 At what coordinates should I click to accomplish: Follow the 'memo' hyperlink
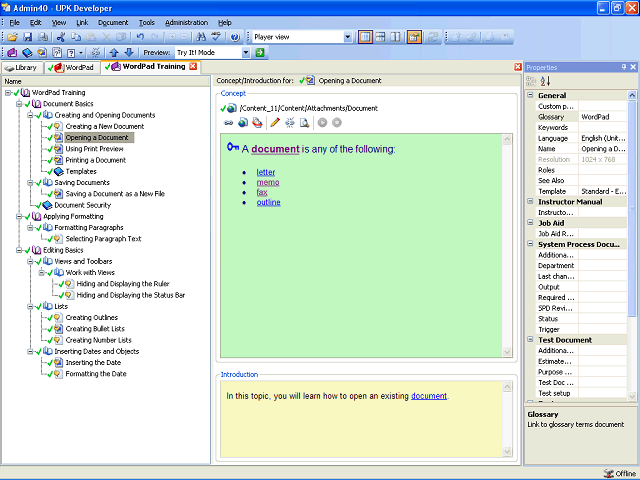tap(268, 182)
